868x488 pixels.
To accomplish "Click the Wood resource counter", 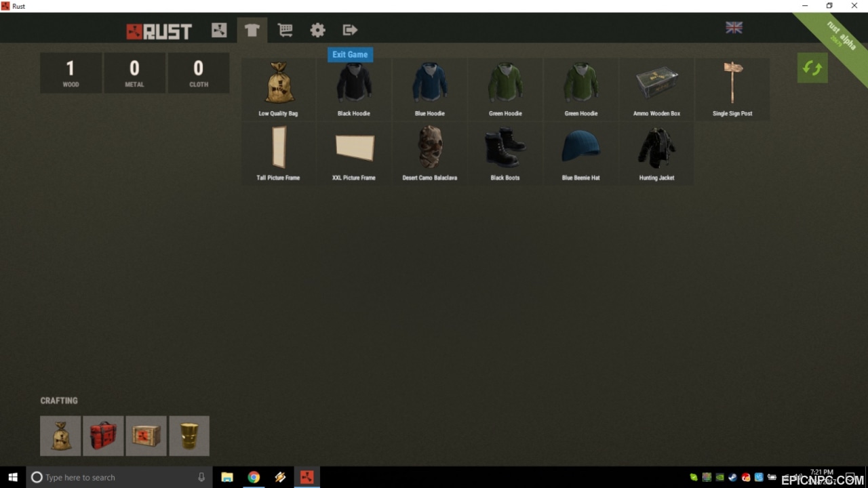I will click(x=71, y=73).
